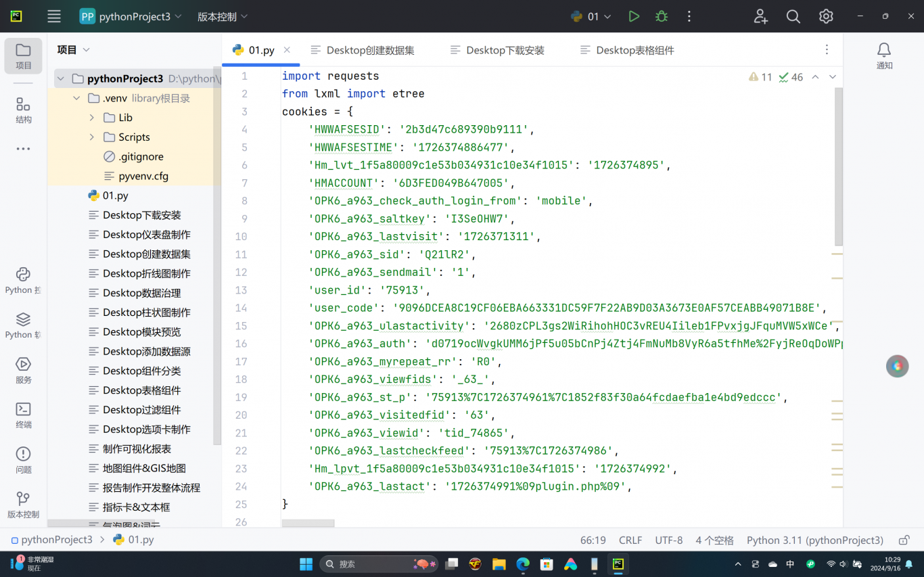Screen dimensions: 924x577
Task: Change Python 3.11 interpreter
Action: point(815,540)
